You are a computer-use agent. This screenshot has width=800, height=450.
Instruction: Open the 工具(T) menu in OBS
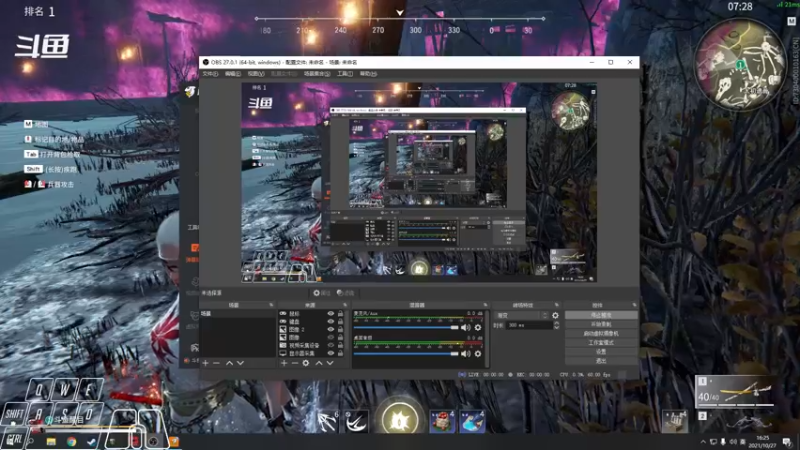345,74
